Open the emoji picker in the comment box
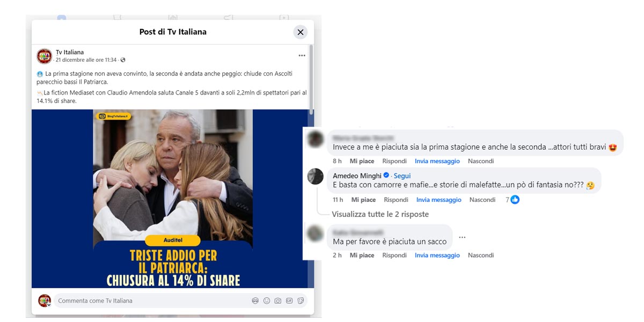644x322 pixels. [267, 301]
